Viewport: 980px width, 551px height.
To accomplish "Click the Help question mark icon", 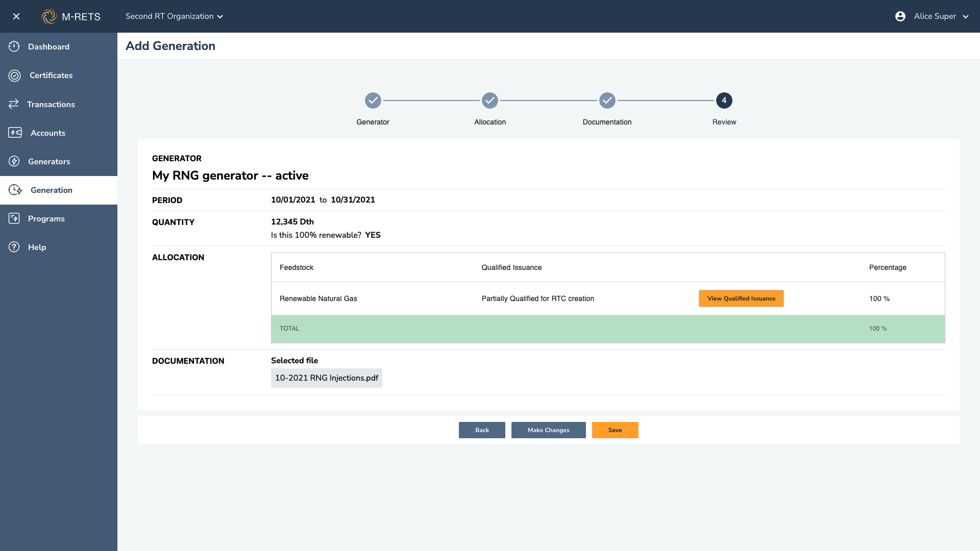I will click(14, 247).
